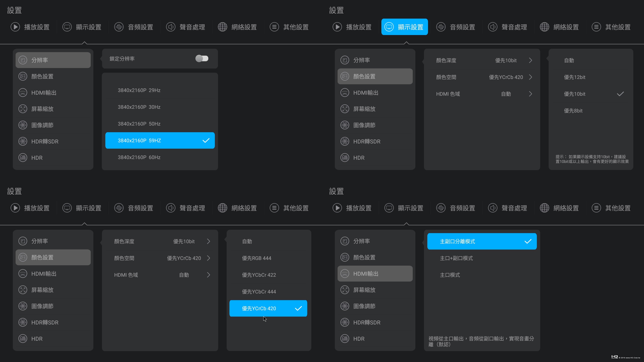Expand 顏色空間 chevron beside the 優先RGB 444 list
Screen dimensions: 644x362
[x=208, y=258]
